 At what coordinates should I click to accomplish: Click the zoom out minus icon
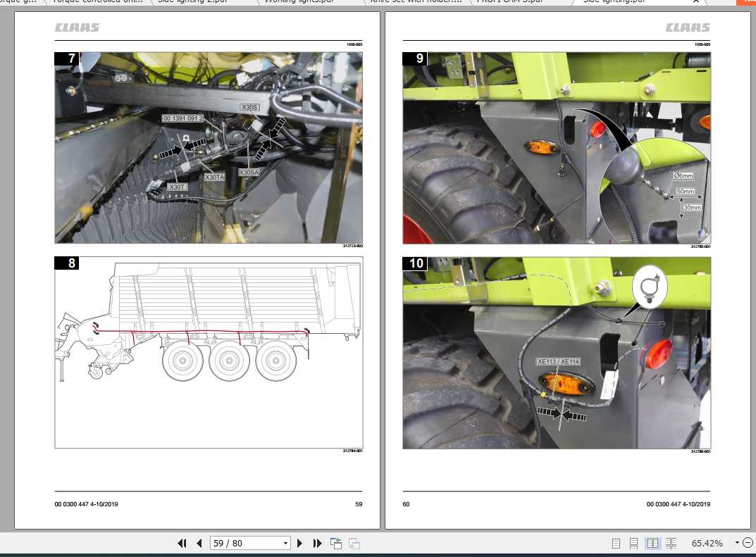[748, 542]
